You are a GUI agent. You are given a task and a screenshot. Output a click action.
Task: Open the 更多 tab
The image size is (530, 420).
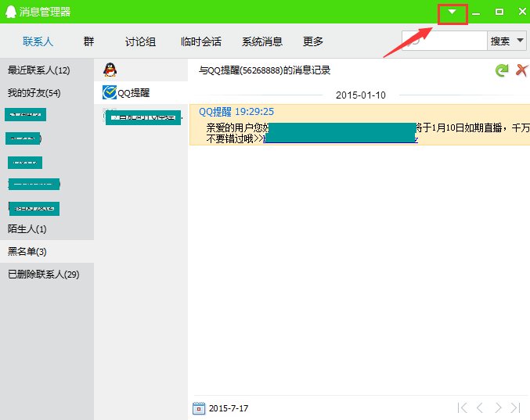point(313,41)
